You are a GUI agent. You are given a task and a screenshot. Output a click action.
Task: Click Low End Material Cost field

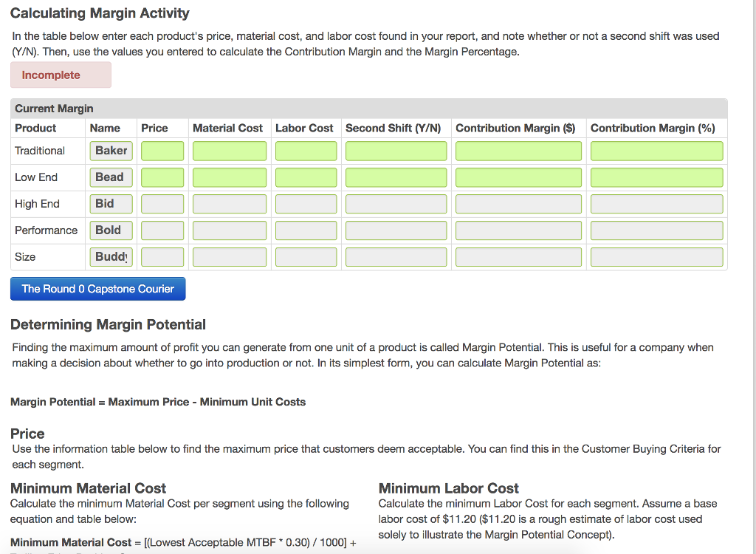229,177
